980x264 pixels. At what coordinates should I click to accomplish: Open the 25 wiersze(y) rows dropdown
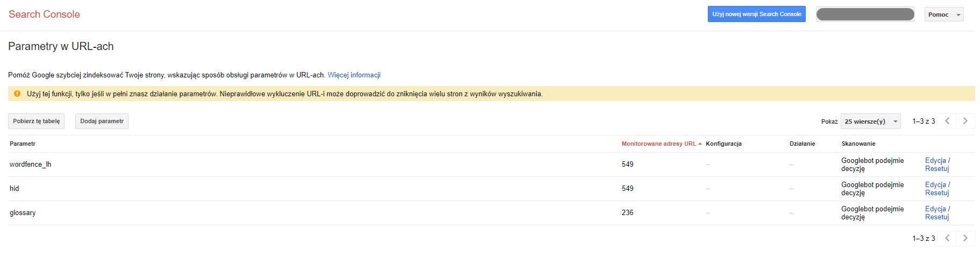(871, 122)
